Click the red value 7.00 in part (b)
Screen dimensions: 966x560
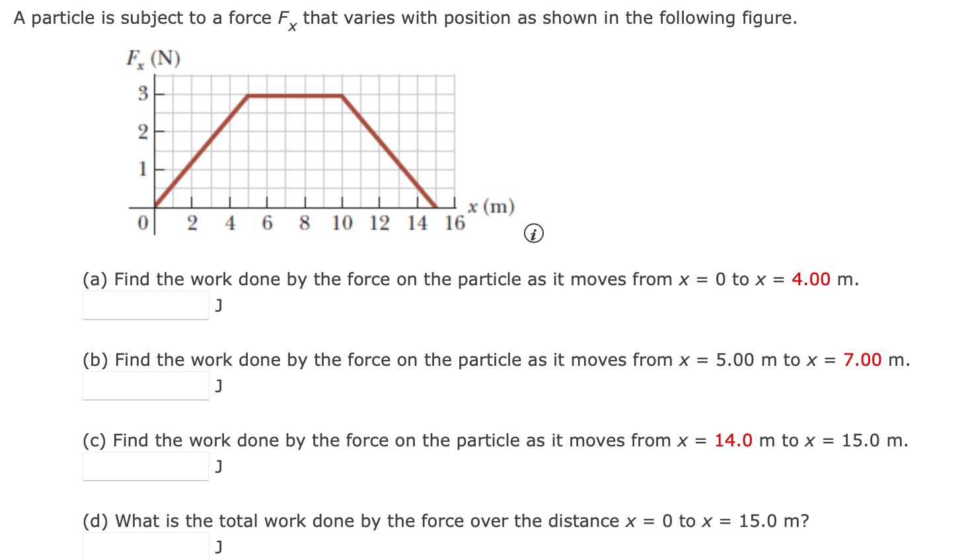862,360
